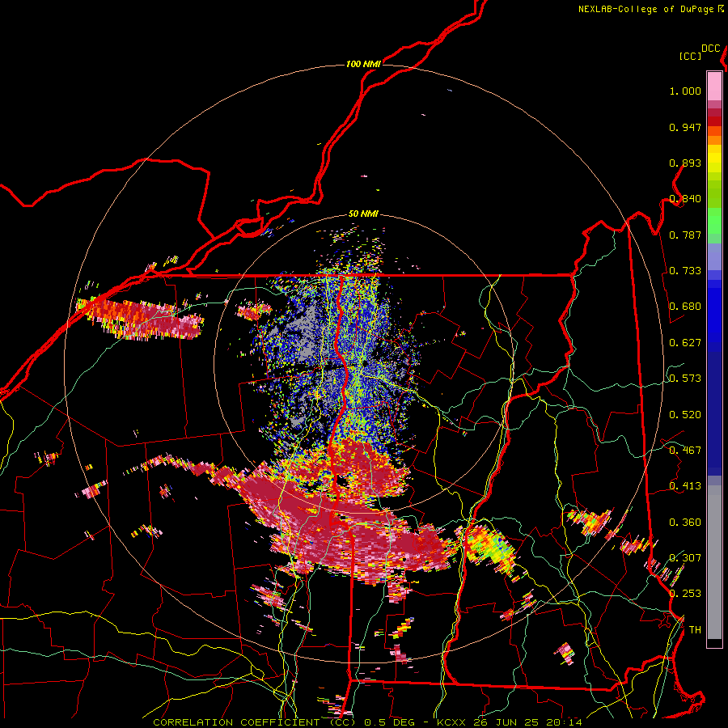Click the 1.000 scale value

(685, 91)
